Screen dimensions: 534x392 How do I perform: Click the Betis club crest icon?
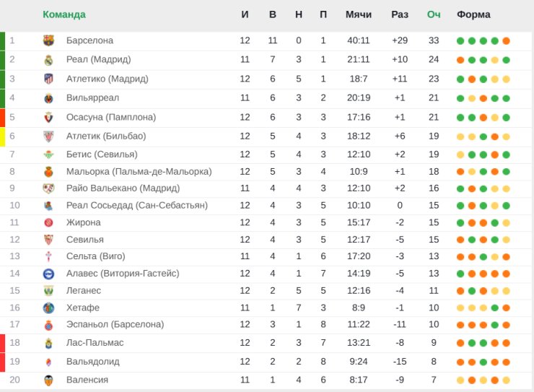pos(48,154)
